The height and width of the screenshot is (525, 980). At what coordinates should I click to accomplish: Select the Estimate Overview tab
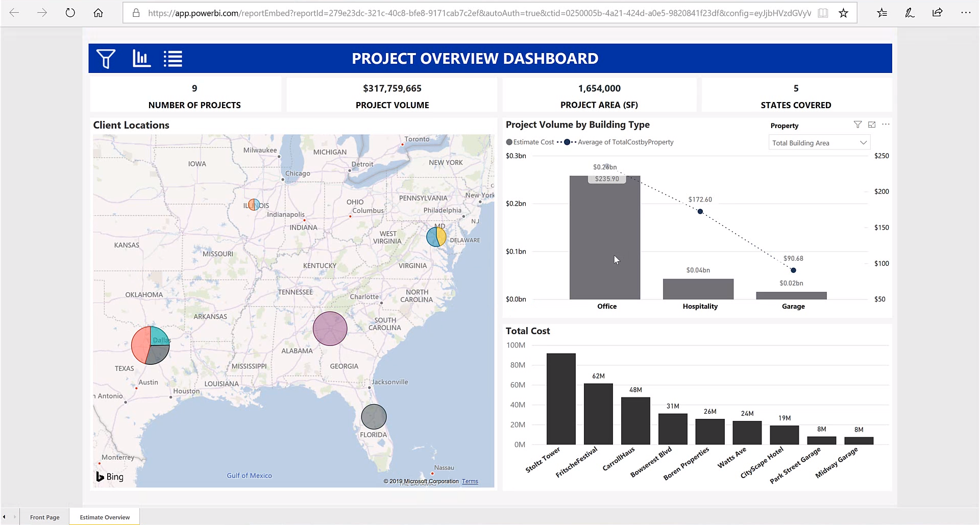[105, 517]
